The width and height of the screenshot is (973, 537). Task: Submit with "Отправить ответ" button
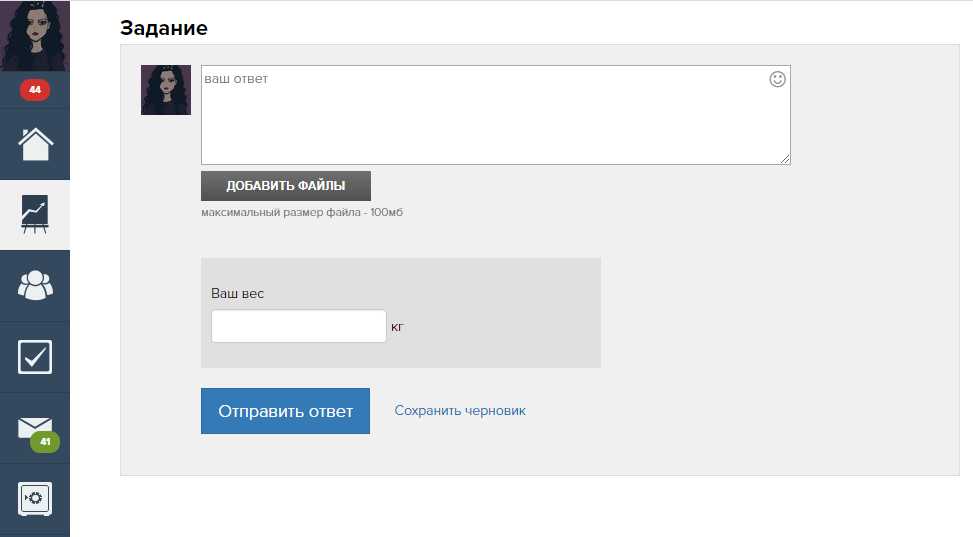coord(285,411)
